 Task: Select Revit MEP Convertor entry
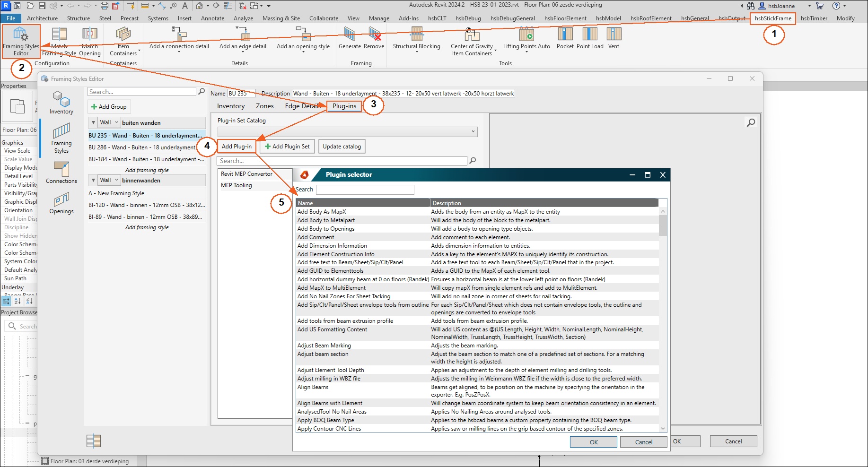click(246, 174)
